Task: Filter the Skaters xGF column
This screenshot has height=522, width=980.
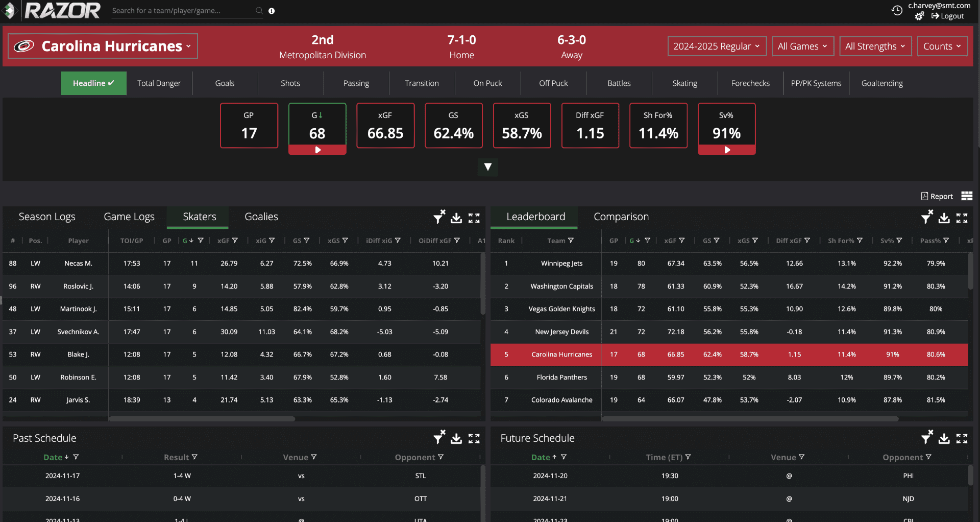Action: click(x=235, y=241)
